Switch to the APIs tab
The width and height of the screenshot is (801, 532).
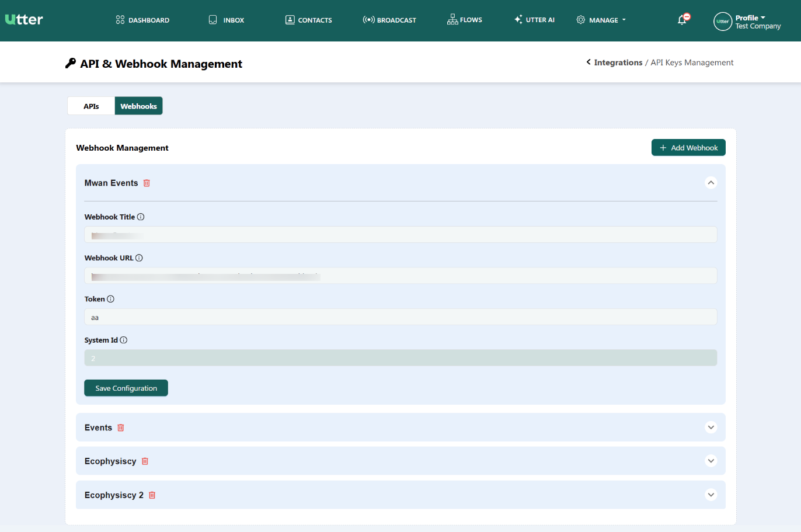(x=91, y=106)
